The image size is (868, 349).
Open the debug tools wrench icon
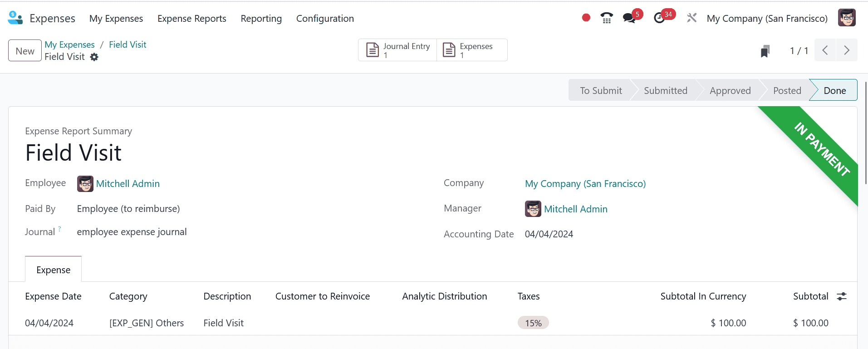[691, 18]
